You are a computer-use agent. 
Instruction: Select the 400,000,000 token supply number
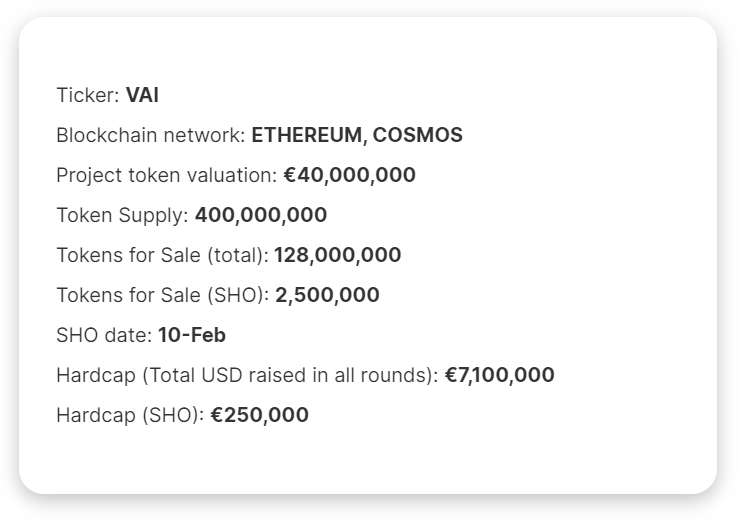pyautogui.click(x=261, y=215)
